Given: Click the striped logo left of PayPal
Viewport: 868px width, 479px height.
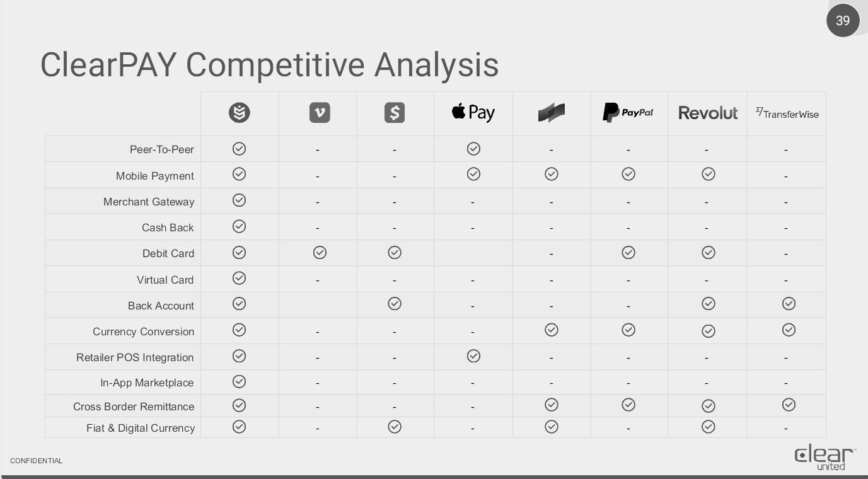Looking at the screenshot, I should click(x=552, y=113).
